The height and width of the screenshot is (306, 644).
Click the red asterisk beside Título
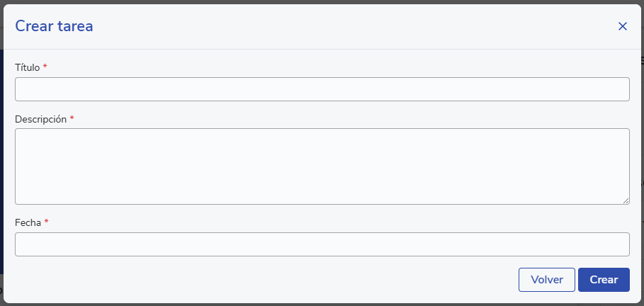pos(45,67)
